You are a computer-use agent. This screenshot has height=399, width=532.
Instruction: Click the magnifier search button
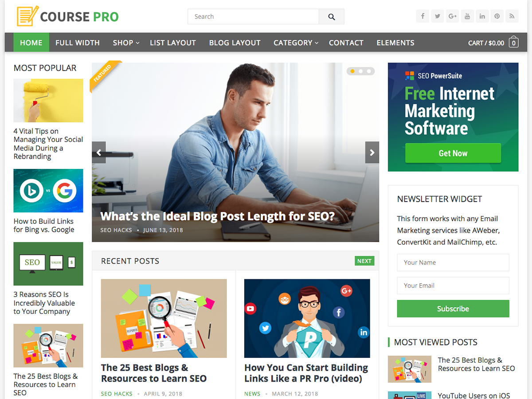click(x=332, y=17)
